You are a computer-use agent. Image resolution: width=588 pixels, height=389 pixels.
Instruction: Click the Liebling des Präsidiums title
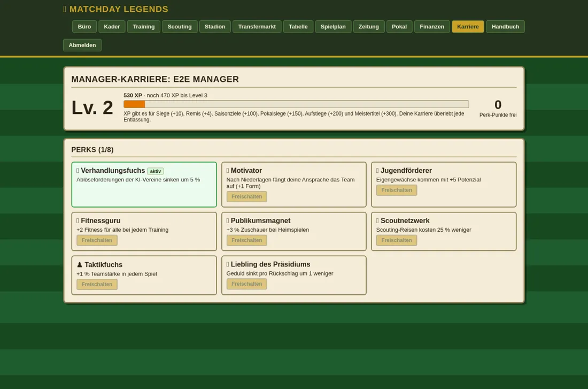[270, 264]
